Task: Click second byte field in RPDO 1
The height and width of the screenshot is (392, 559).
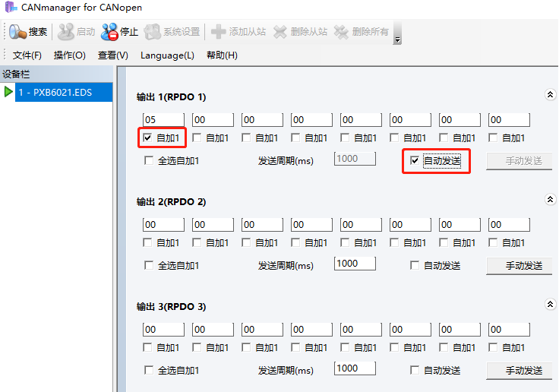Action: pyautogui.click(x=213, y=120)
